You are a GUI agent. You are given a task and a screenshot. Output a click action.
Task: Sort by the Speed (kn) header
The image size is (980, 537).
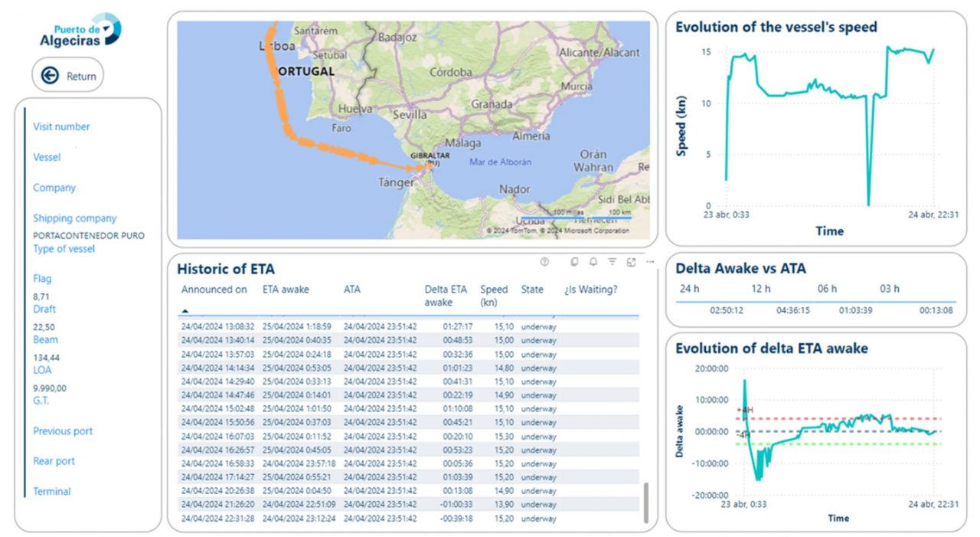pyautogui.click(x=494, y=296)
